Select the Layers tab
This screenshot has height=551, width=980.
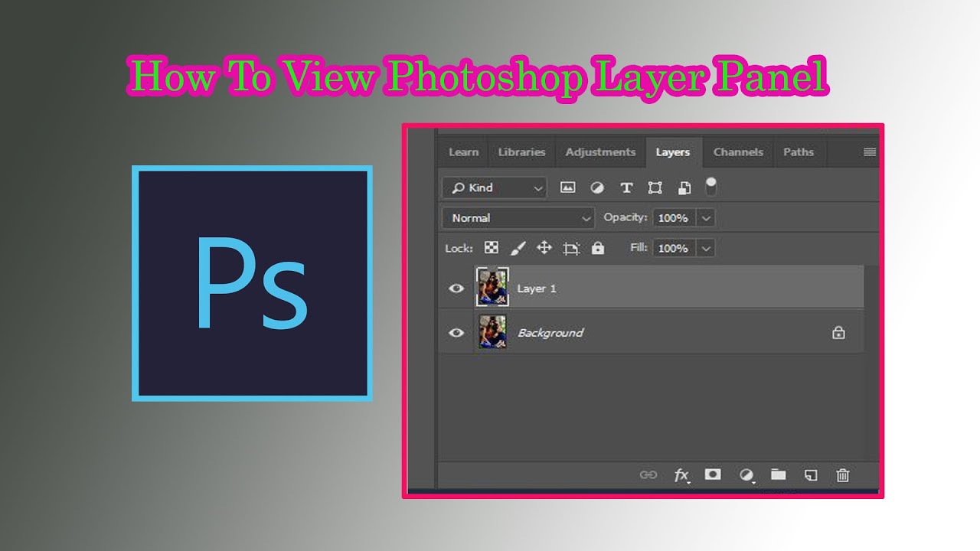tap(673, 152)
